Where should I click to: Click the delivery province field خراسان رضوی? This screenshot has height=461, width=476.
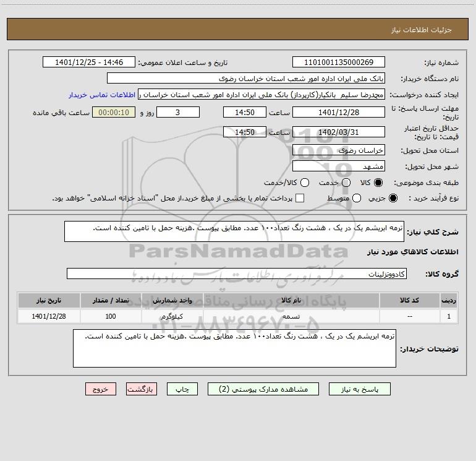[339, 150]
